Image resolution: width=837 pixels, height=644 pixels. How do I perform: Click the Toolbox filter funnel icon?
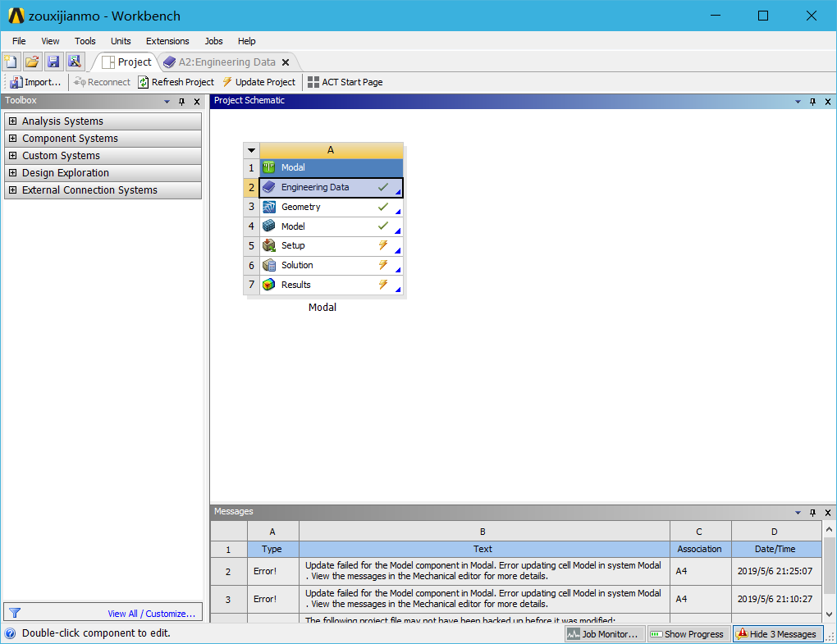pos(14,613)
